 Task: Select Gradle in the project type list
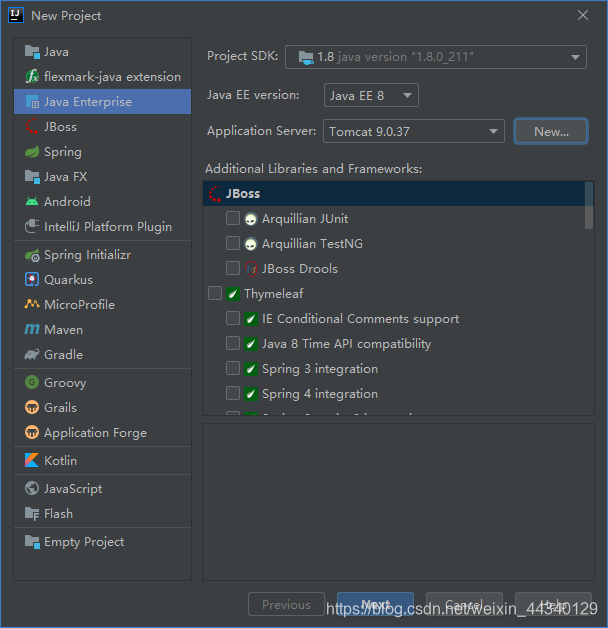coord(103,354)
